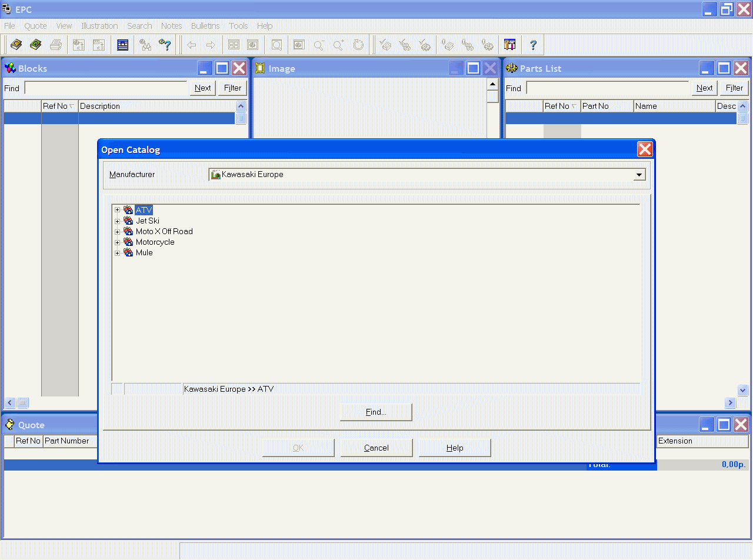Click Cancel in the Open Catalog dialog
This screenshot has width=753, height=560.
[x=376, y=448]
